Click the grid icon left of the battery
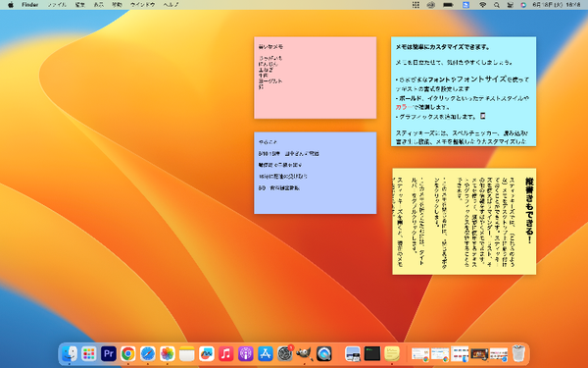The height and width of the screenshot is (368, 588). (416, 5)
